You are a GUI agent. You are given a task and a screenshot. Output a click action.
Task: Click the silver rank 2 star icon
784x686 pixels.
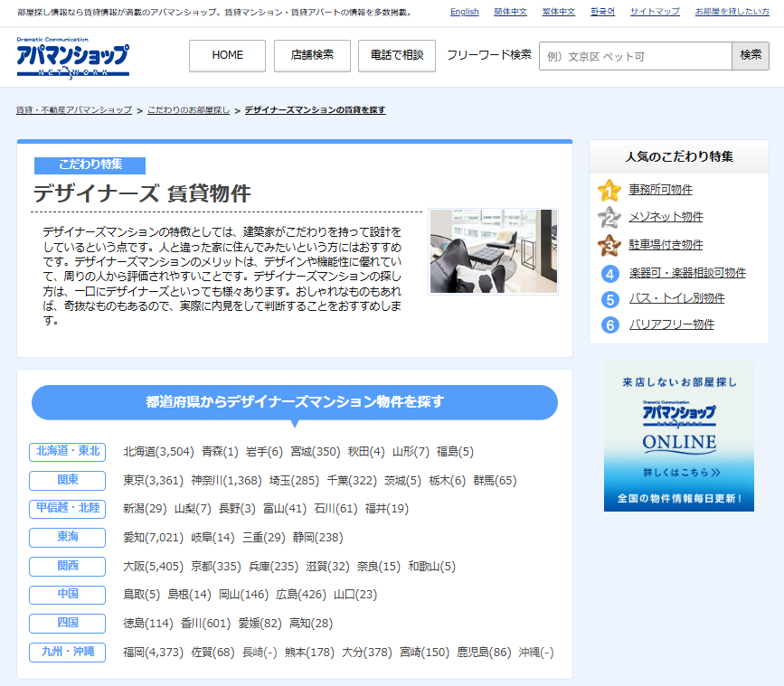point(609,217)
